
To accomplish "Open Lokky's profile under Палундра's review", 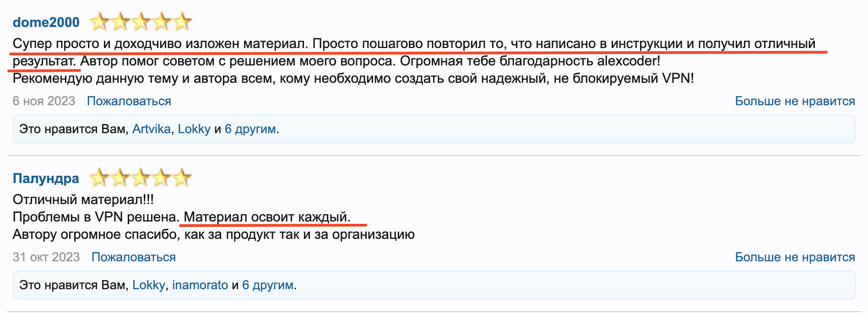I will tap(149, 285).
